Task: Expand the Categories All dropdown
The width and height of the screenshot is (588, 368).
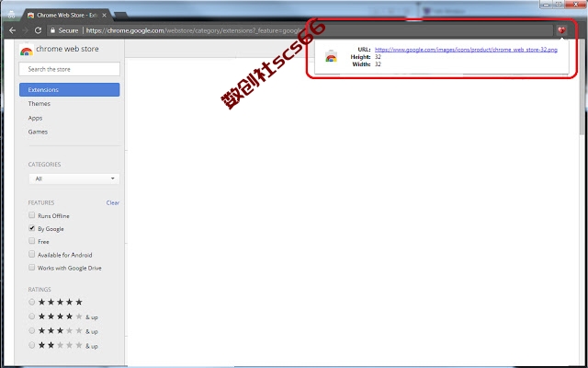Action: pos(73,178)
